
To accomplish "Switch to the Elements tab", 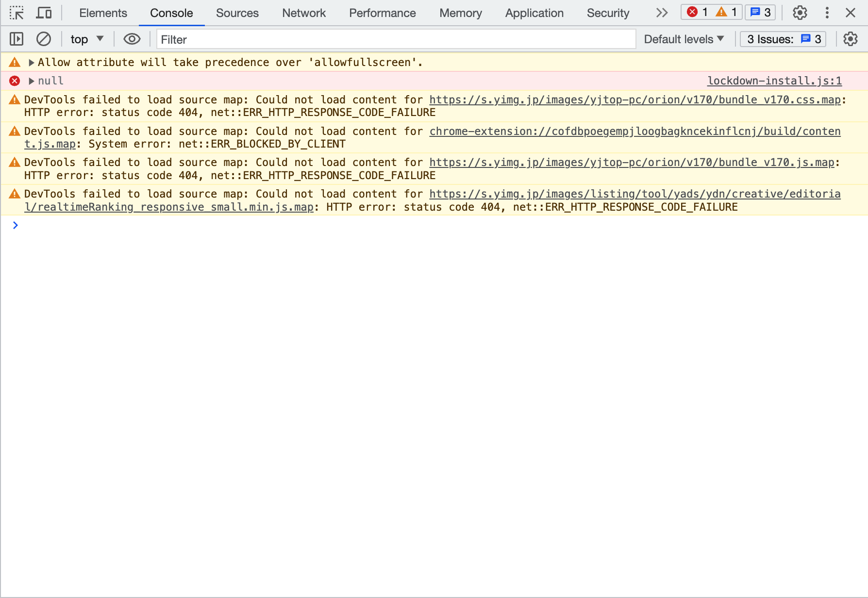I will click(103, 13).
